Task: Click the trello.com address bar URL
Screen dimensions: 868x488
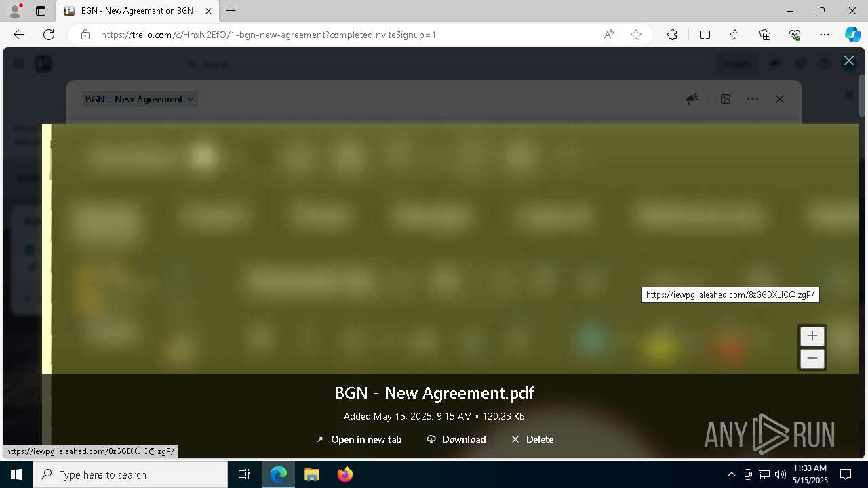Action: pos(269,35)
